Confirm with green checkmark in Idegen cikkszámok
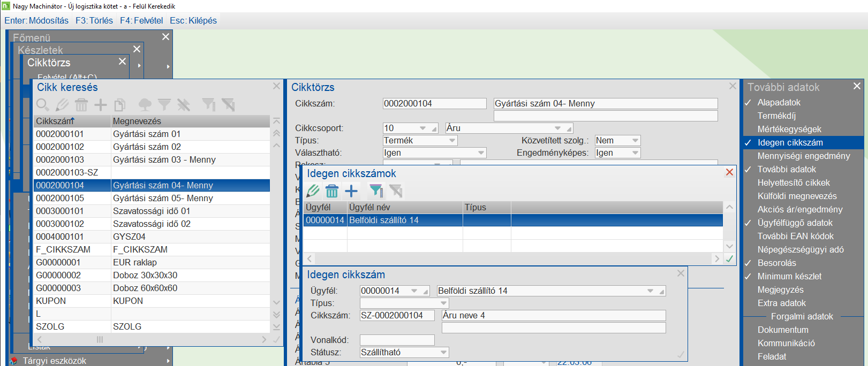This screenshot has width=868, height=366. tap(729, 258)
